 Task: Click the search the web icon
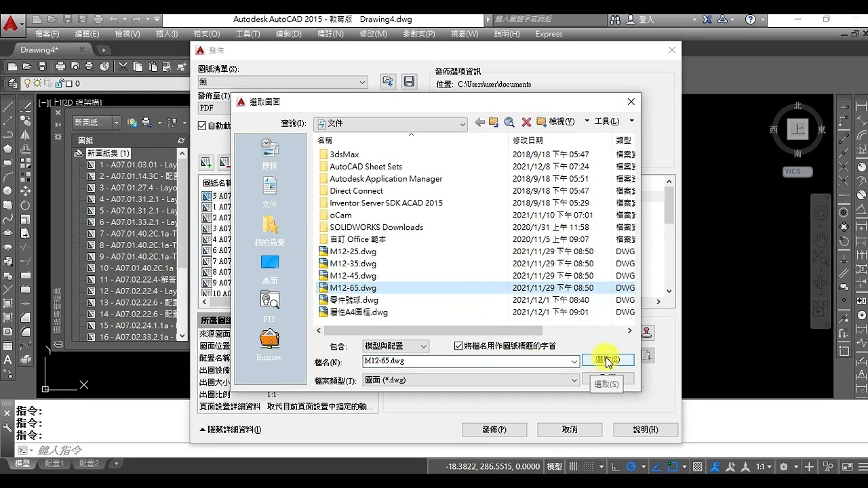pos(509,122)
